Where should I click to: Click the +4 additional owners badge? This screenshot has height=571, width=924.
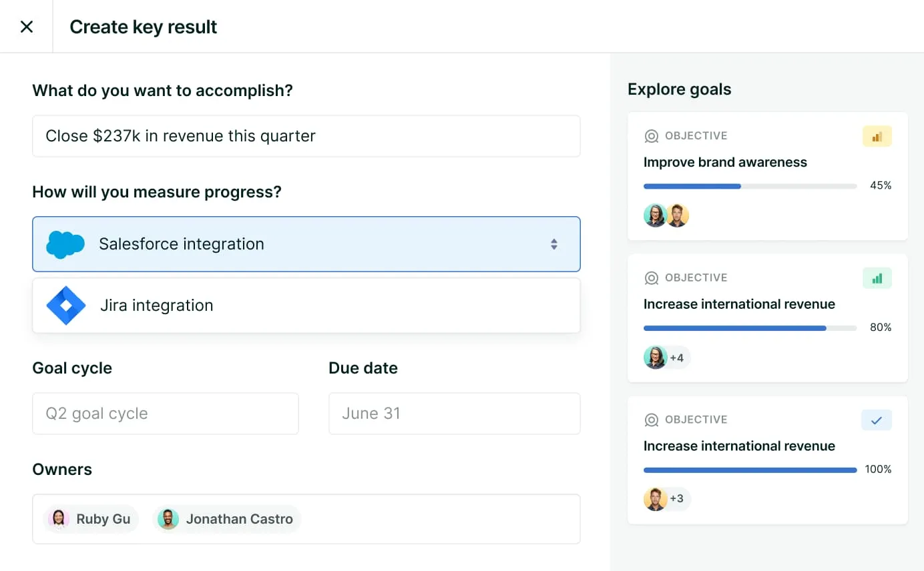coord(677,358)
